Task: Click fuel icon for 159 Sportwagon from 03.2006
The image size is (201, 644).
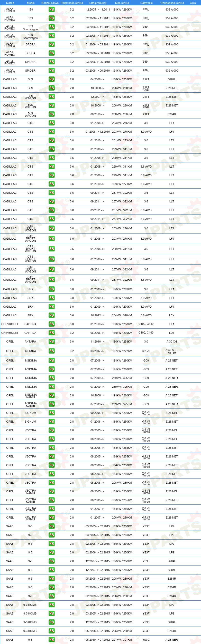Action: click(x=51, y=27)
